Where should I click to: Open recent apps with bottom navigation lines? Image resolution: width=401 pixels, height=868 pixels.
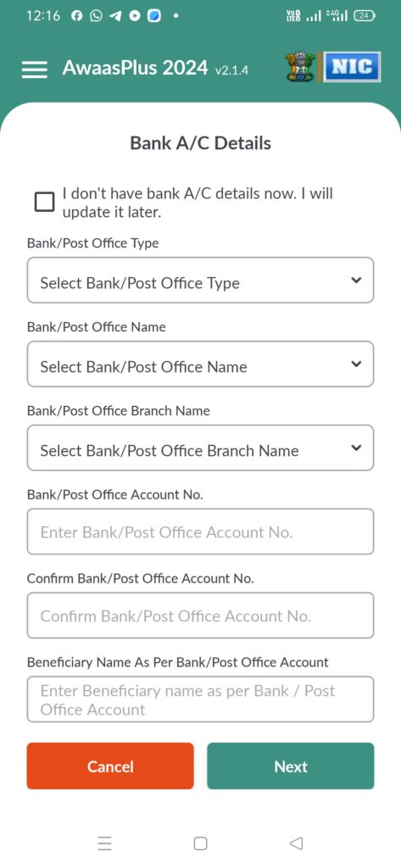(x=104, y=843)
